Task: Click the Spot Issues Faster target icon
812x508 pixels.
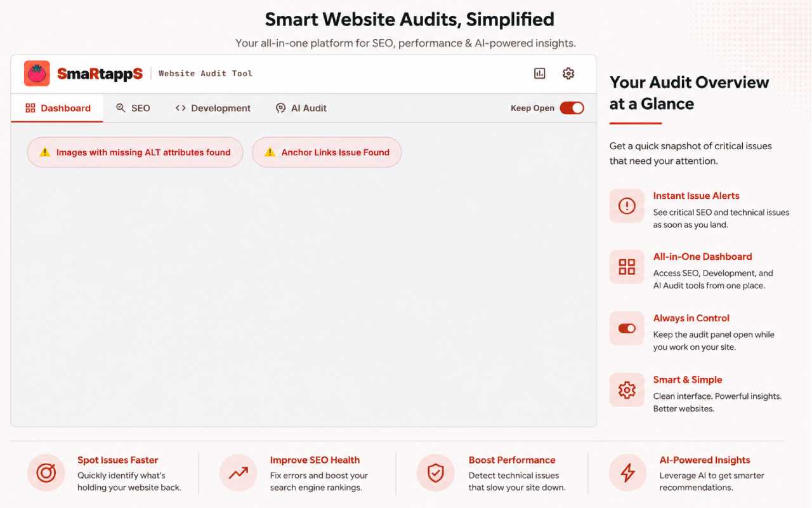Action: click(46, 472)
